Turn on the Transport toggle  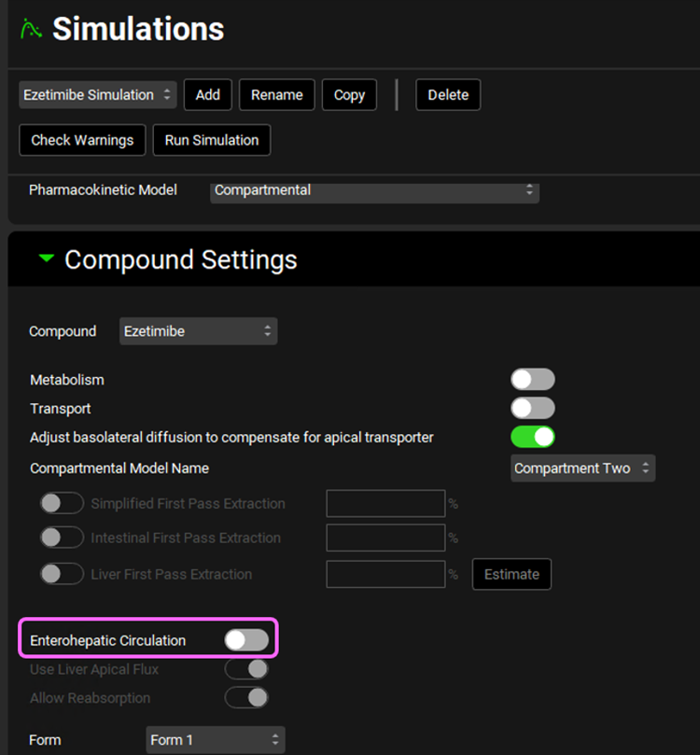(532, 408)
